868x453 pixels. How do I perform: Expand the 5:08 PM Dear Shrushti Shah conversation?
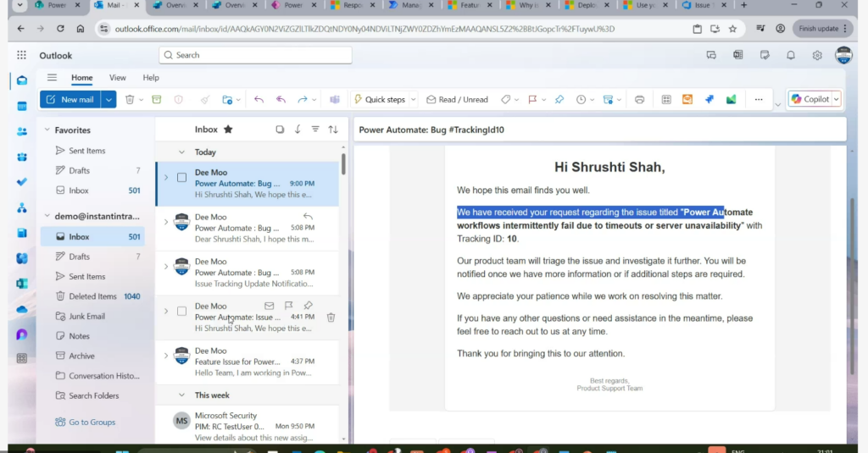[165, 223]
